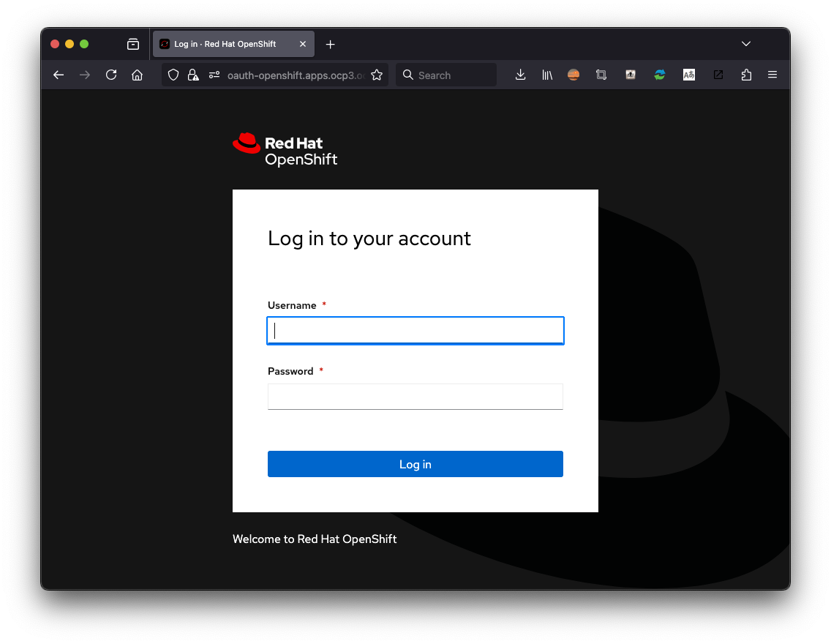Screen dimensions: 831x644
Task: Open the Library bookmarks icon
Action: tap(547, 75)
